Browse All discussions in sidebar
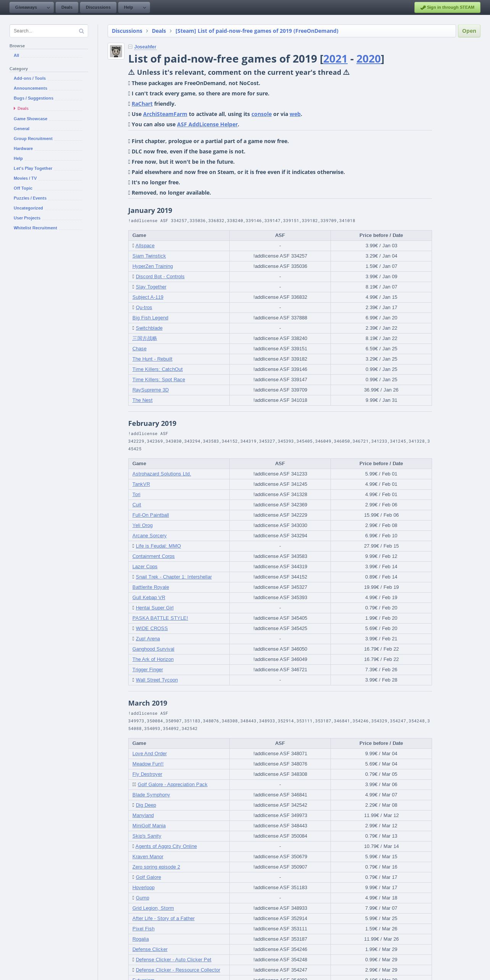490x980 pixels. (16, 55)
